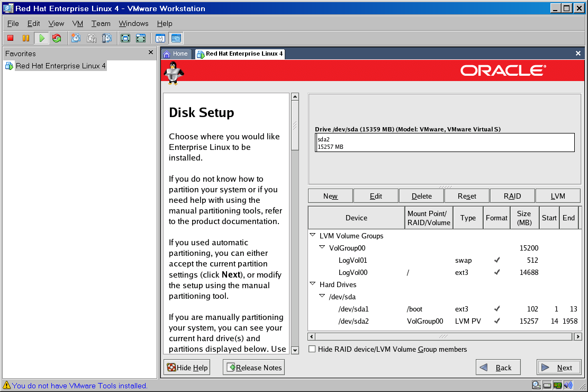Screen dimensions: 588x392
Task: Click Next to continue installation
Action: [559, 367]
